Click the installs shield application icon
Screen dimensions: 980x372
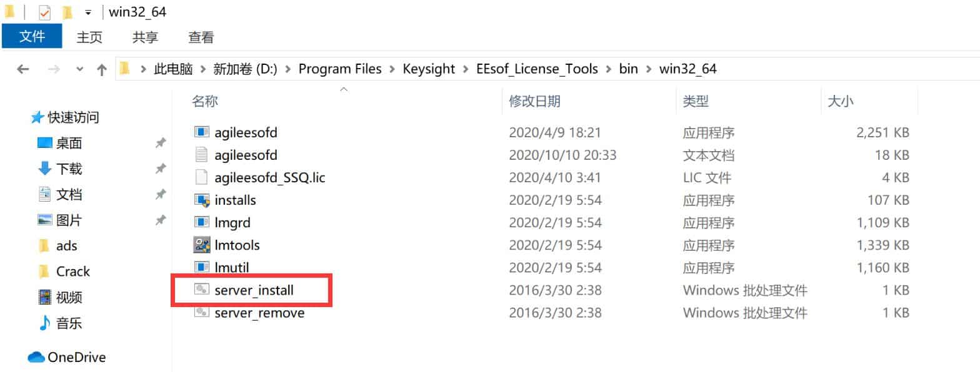click(x=201, y=200)
